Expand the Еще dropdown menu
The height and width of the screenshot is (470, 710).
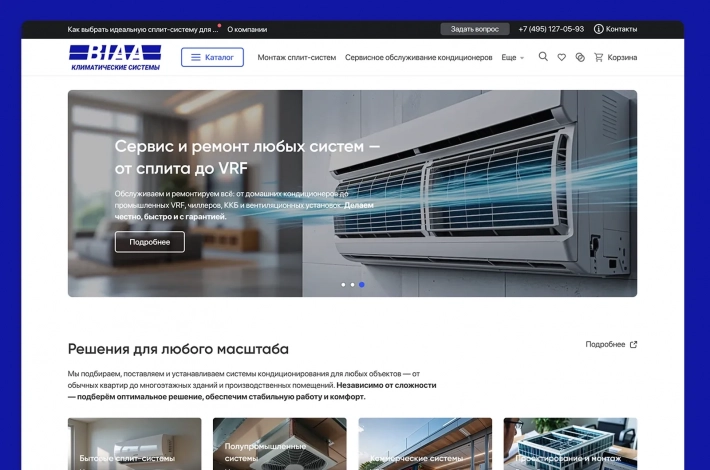coord(512,57)
